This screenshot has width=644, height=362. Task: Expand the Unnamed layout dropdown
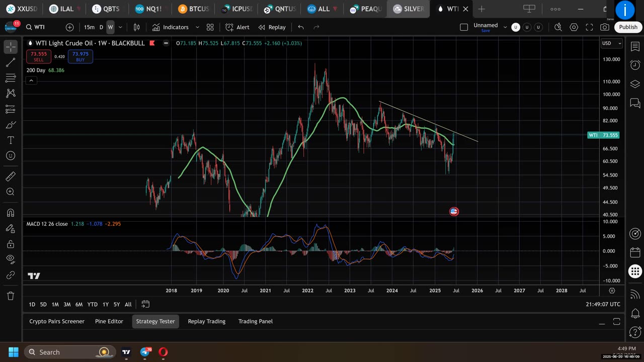click(505, 27)
